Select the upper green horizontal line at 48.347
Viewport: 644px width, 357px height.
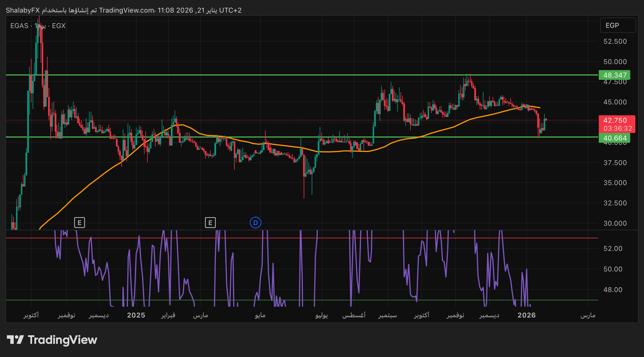coord(286,75)
